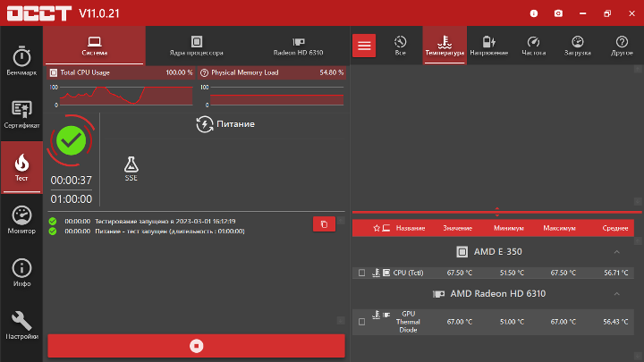Stop the running test

pos(196,346)
